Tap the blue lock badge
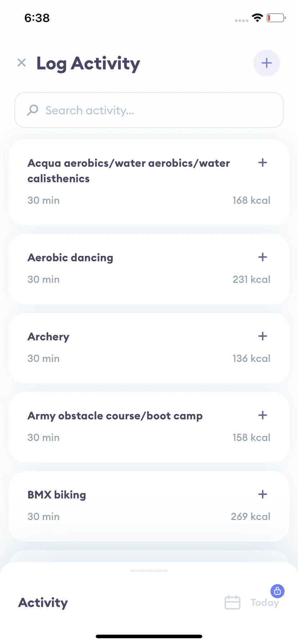Viewport: 298px width, 644px height. [x=277, y=591]
